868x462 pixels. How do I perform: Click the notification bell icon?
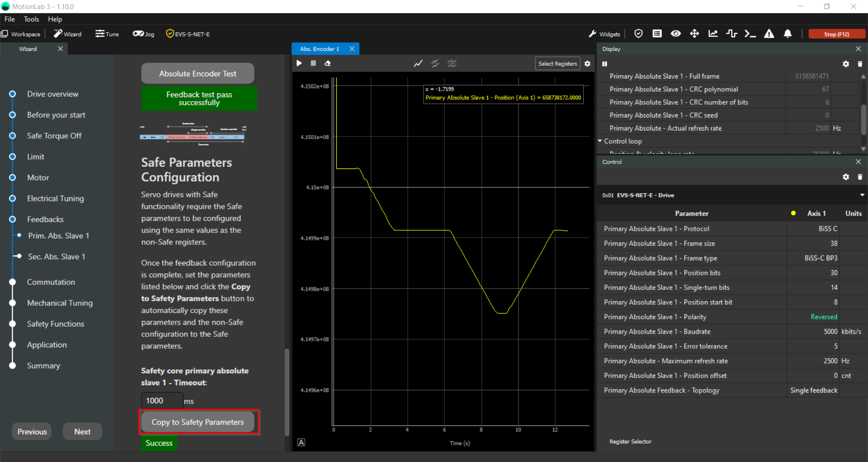click(x=788, y=34)
